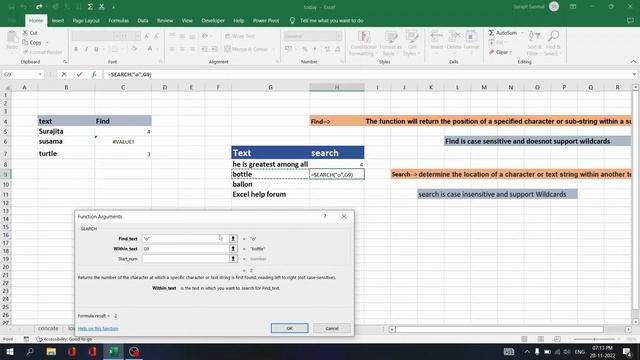Click Format as Table icon
Image resolution: width=640 pixels, height=360 pixels.
coord(391,37)
